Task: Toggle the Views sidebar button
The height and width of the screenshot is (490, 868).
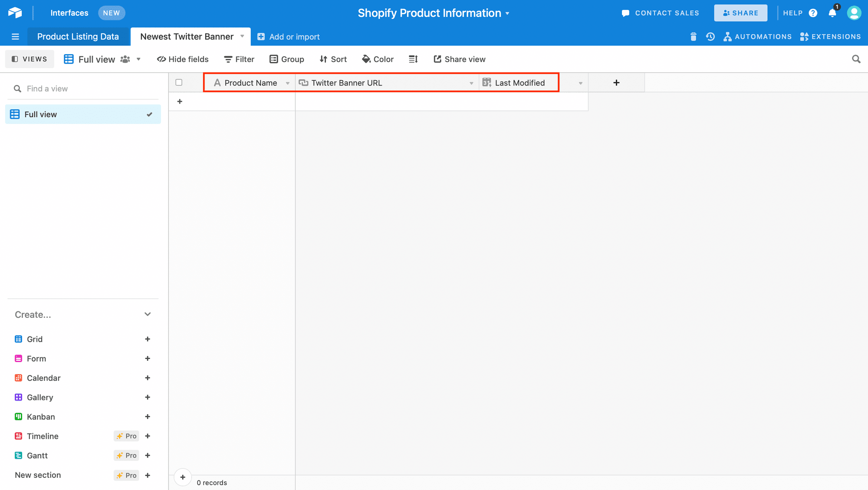Action: point(30,59)
